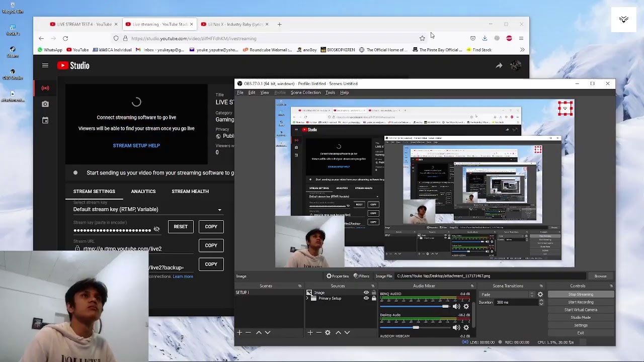Open the Default stream key dropdown
Image resolution: width=644 pixels, height=362 pixels.
point(147,209)
